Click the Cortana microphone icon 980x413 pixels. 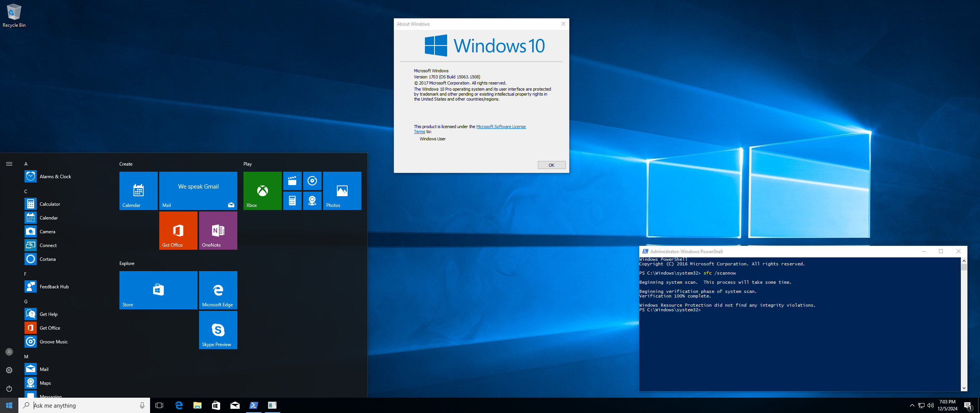(x=142, y=405)
